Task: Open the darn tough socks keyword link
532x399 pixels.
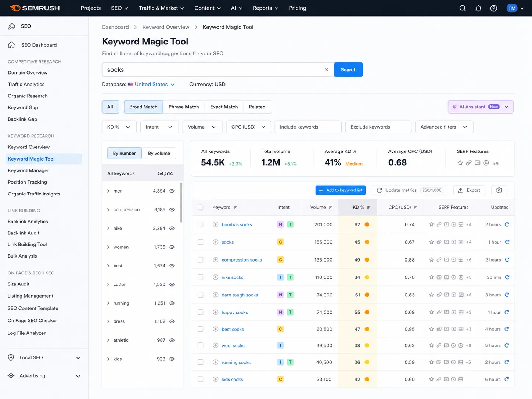Action: click(x=240, y=295)
